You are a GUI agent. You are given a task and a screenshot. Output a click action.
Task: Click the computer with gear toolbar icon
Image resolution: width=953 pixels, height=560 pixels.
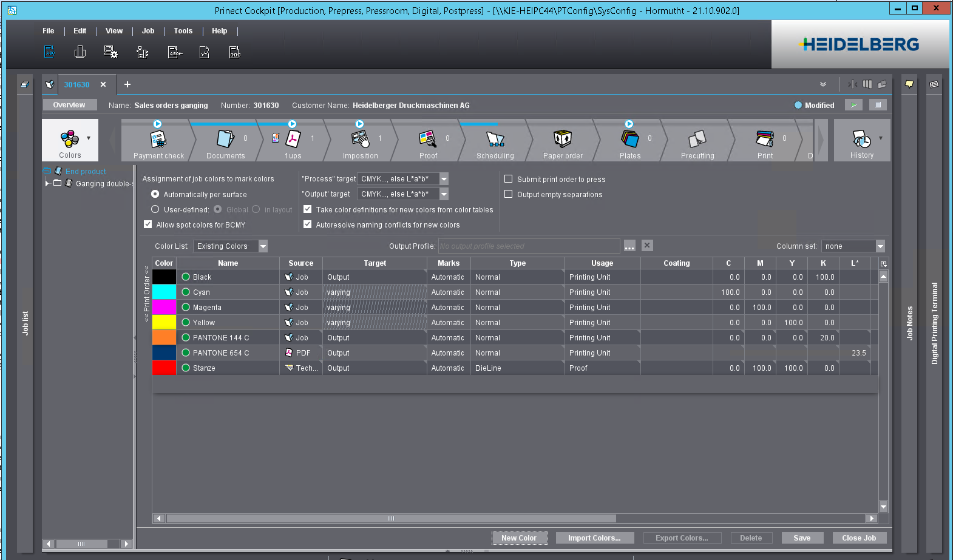click(110, 52)
